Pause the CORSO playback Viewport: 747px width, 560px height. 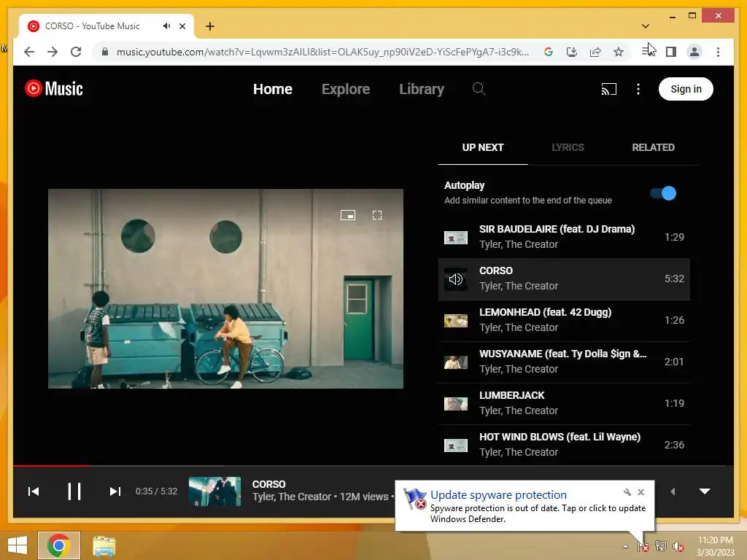click(74, 491)
